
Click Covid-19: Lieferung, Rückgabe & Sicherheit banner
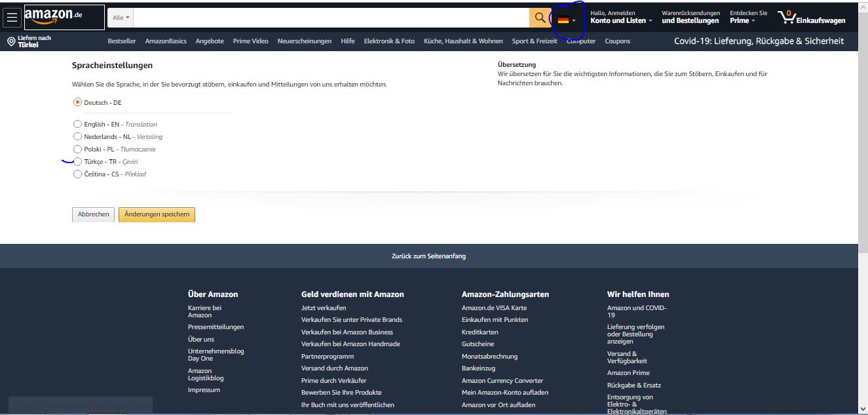coord(759,41)
